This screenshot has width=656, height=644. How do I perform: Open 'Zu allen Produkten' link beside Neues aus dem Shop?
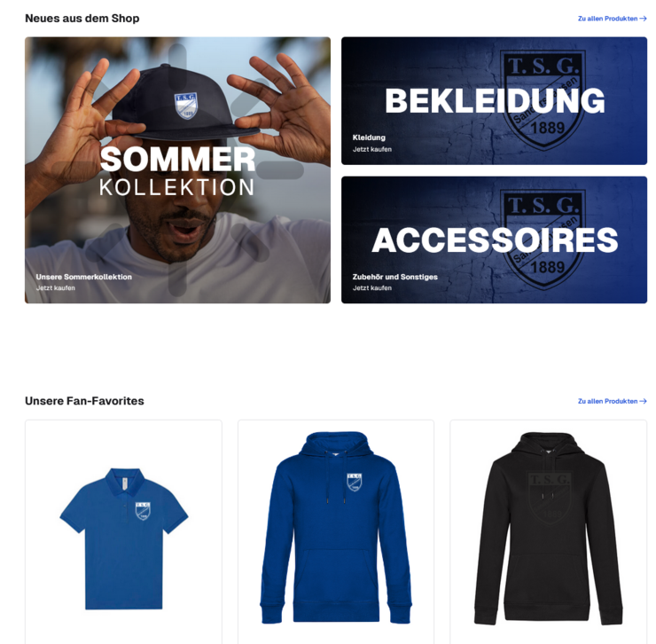point(612,19)
